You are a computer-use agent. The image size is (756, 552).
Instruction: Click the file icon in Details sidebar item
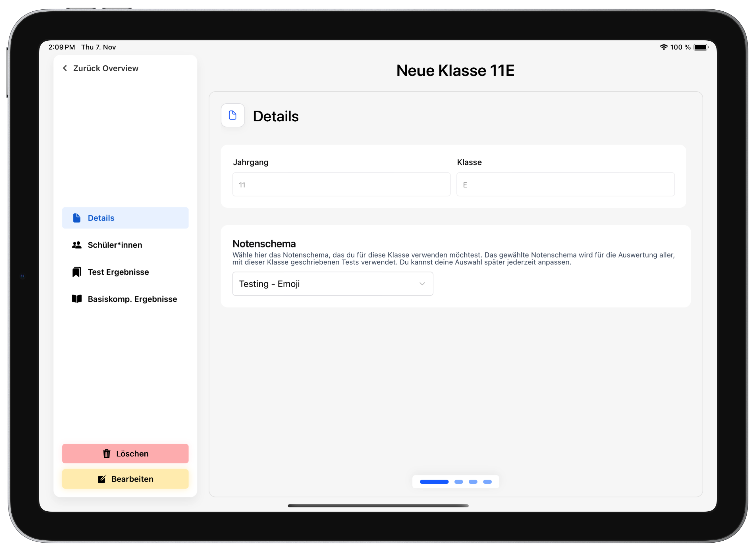[76, 218]
